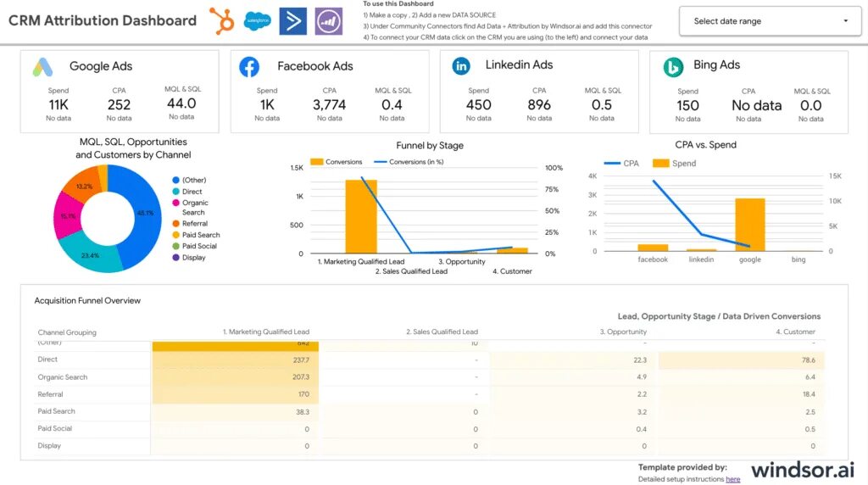The width and height of the screenshot is (868, 485).
Task: Click the date range dropdown arrow
Action: (x=845, y=21)
